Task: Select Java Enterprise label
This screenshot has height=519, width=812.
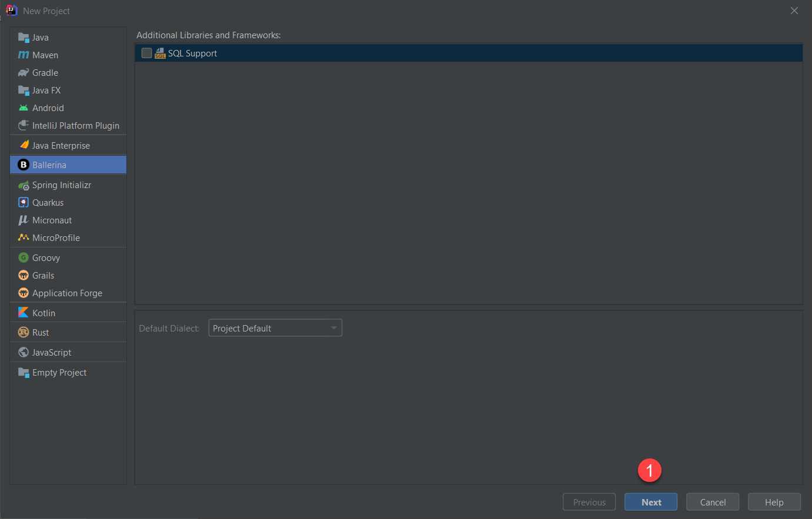Action: click(61, 146)
